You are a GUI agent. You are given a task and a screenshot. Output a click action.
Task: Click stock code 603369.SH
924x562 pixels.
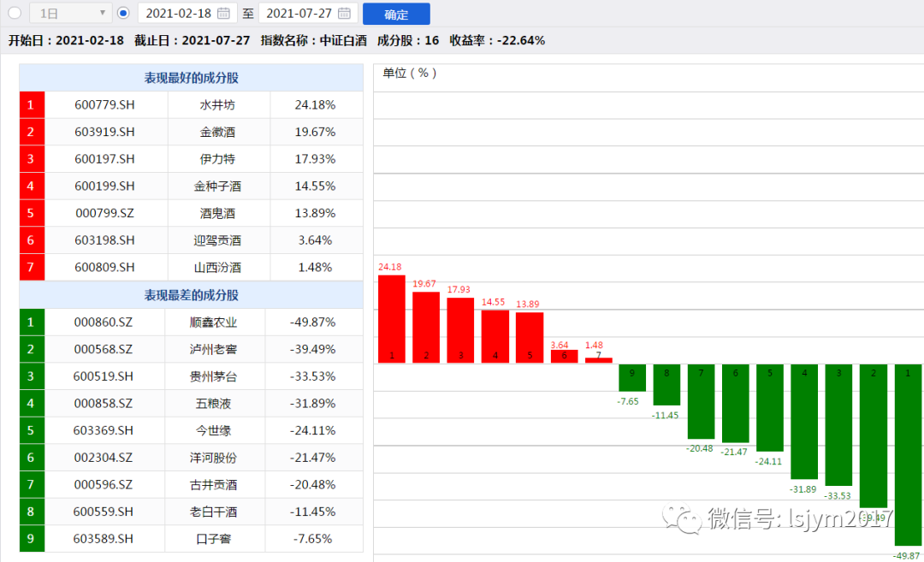tap(104, 430)
